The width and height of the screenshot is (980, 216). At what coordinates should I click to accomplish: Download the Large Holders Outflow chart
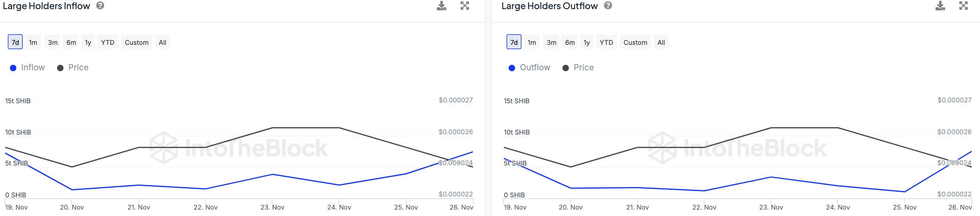(940, 6)
